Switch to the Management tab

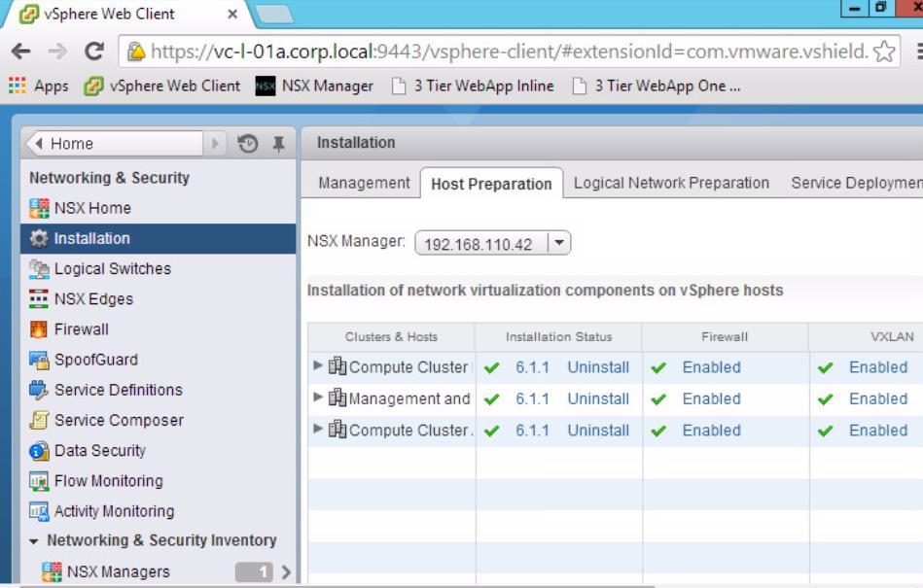pos(364,183)
